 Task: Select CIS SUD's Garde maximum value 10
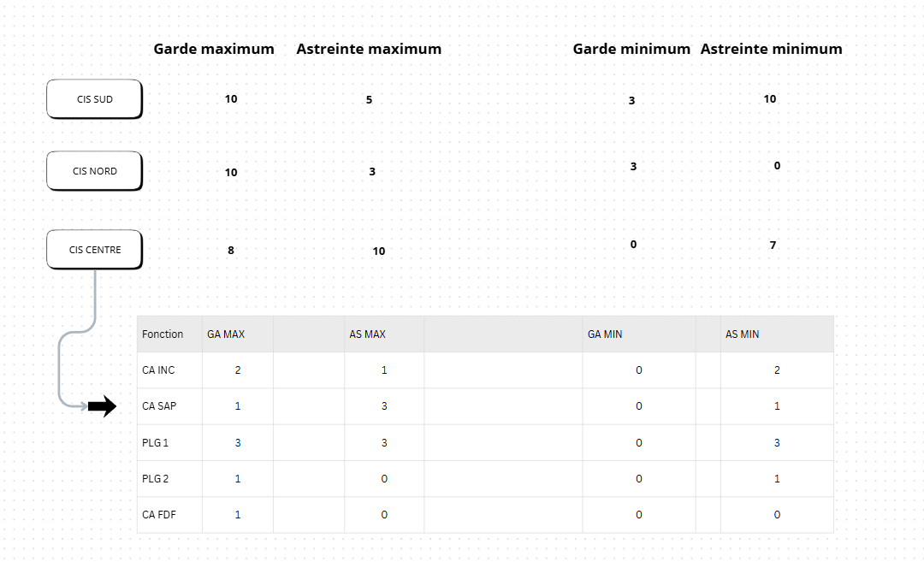coord(231,99)
